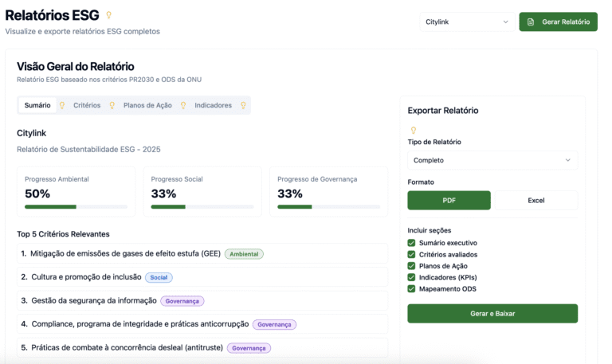Toggle the Critérios avaliados checkbox
Viewport: 612px width, 364px height.
[411, 254]
